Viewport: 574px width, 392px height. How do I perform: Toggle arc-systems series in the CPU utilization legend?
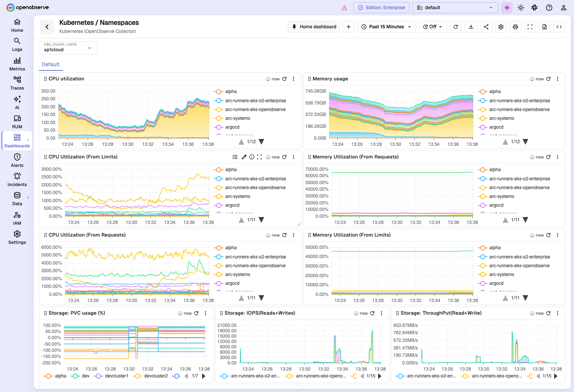232,118
